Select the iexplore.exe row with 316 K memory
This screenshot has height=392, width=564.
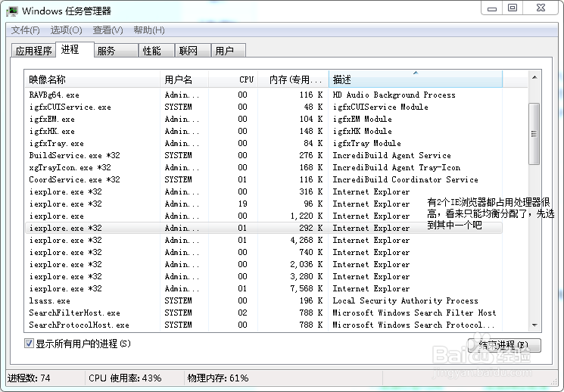[x=263, y=191]
